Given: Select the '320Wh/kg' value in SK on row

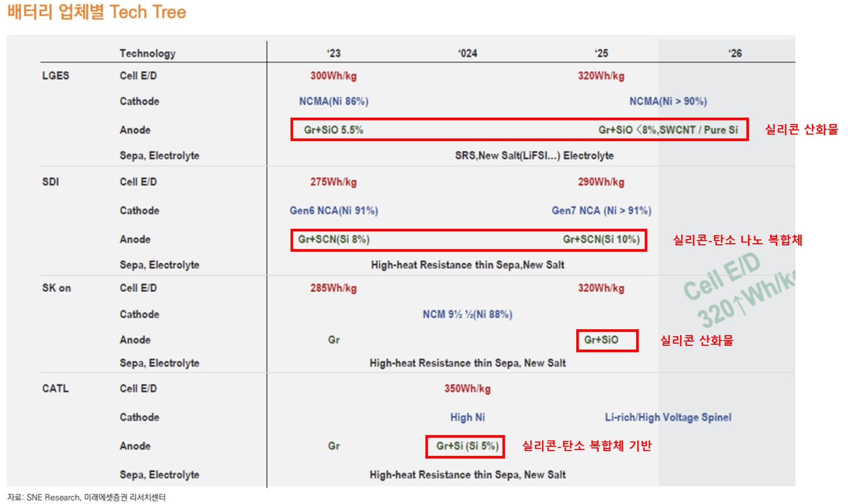Looking at the screenshot, I should pyautogui.click(x=601, y=288).
